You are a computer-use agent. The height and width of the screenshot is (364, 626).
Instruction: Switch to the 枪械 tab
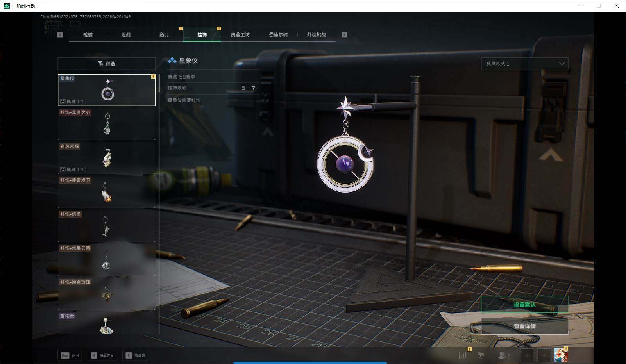(x=88, y=35)
